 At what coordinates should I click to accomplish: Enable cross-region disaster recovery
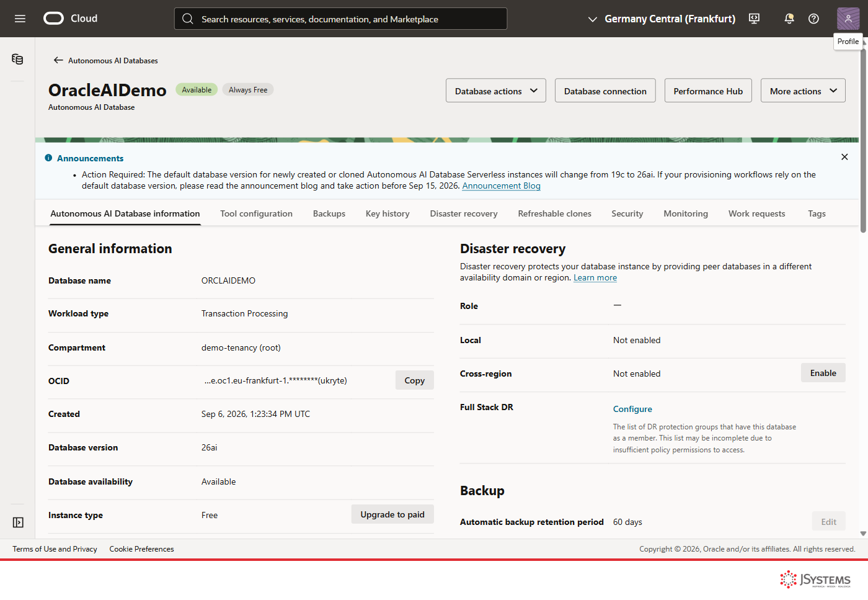point(823,373)
